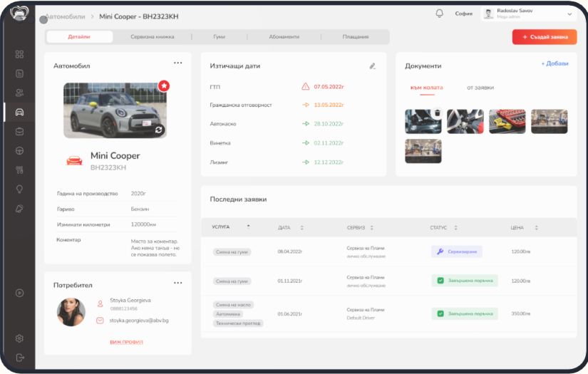Image resolution: width=588 pixels, height=374 pixels.
Task: Click trash icon on first document thumbnail
Action: point(437,113)
